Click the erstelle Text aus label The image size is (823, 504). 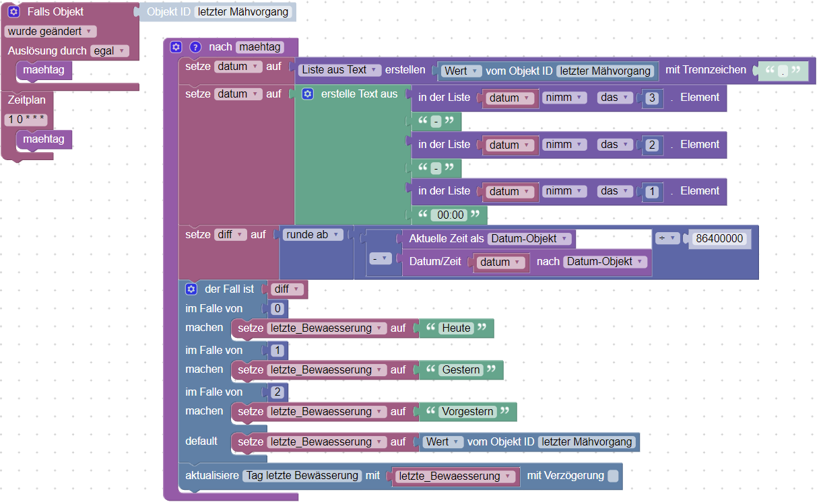coord(360,94)
